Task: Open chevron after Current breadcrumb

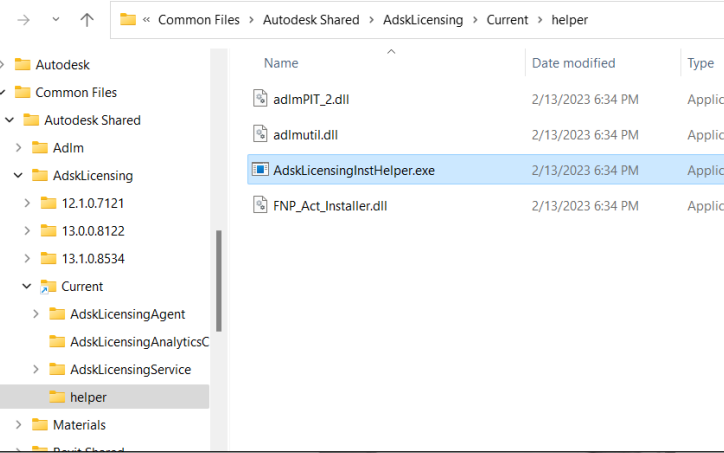Action: pos(540,20)
